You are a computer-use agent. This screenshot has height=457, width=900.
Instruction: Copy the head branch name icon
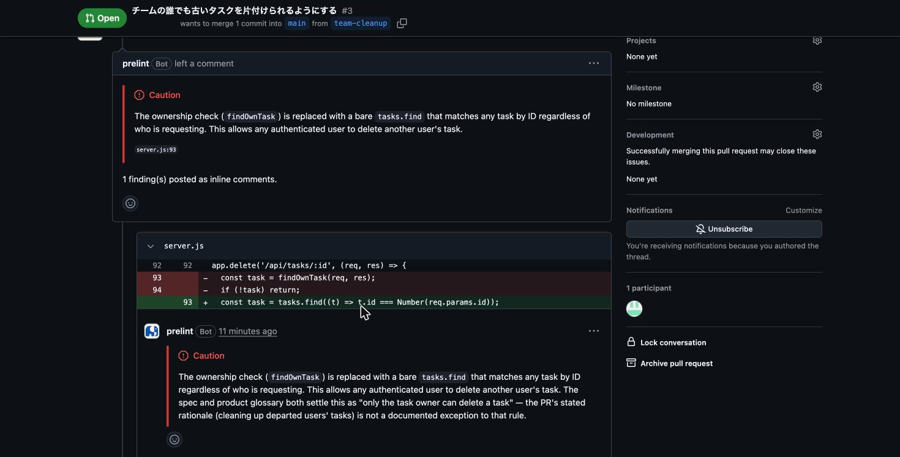click(x=402, y=24)
